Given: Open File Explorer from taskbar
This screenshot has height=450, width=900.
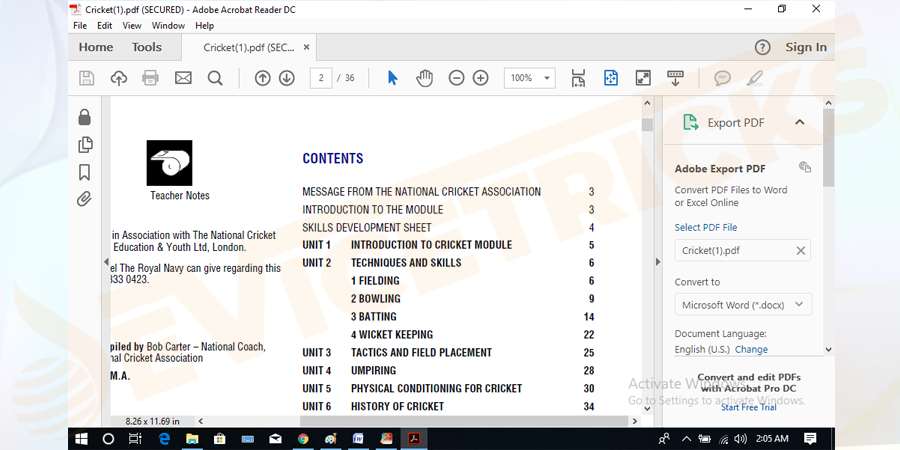Looking at the screenshot, I should pos(191,439).
